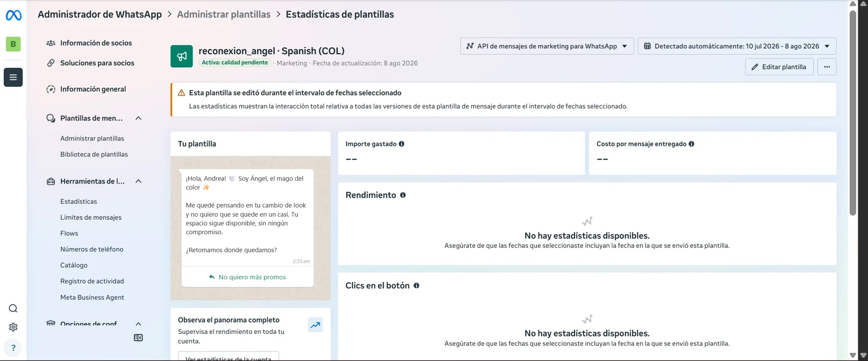The height and width of the screenshot is (361, 868).
Task: Select Administrar plantillas in sidebar
Action: 92,138
